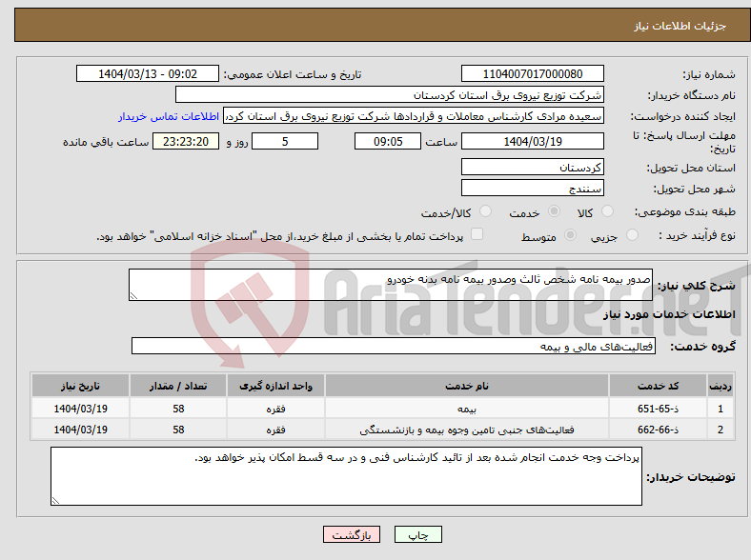Click the deadline date field 1404/03/19
This screenshot has height=560, width=751.
(533, 141)
